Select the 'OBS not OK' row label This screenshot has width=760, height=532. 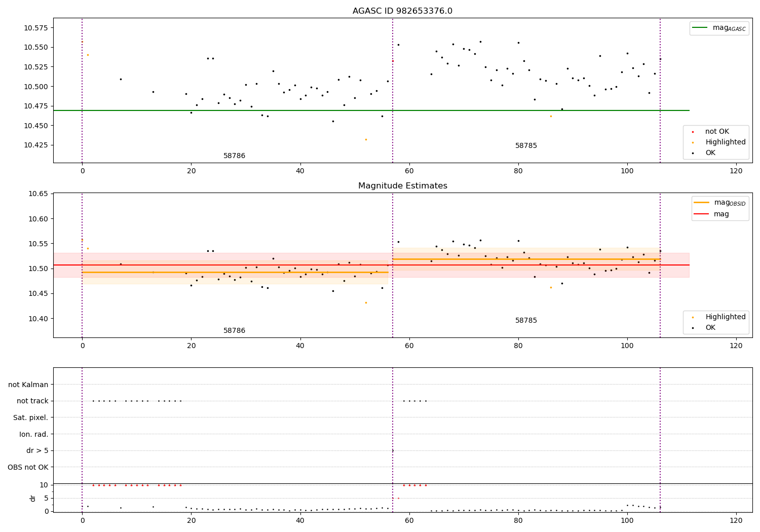[28, 467]
